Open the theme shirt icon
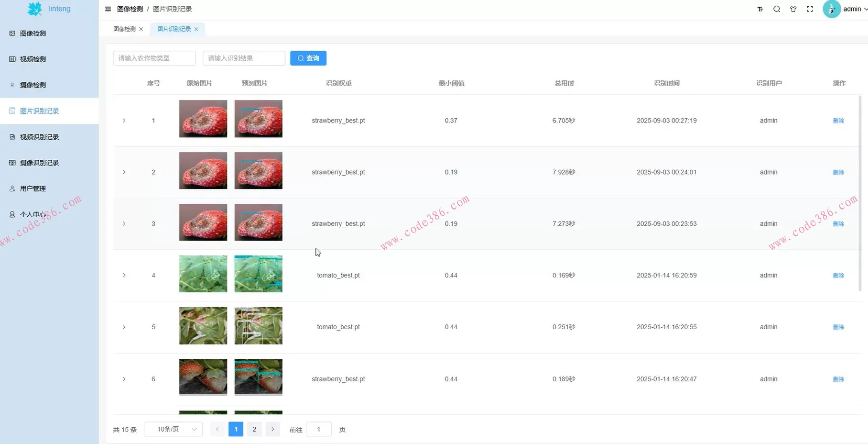This screenshot has height=444, width=868. coord(793,9)
